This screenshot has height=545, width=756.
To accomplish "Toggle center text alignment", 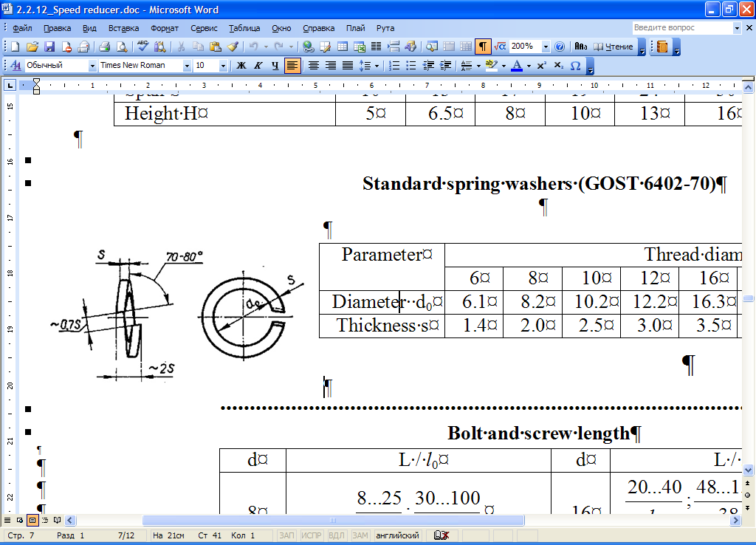I will (313, 66).
